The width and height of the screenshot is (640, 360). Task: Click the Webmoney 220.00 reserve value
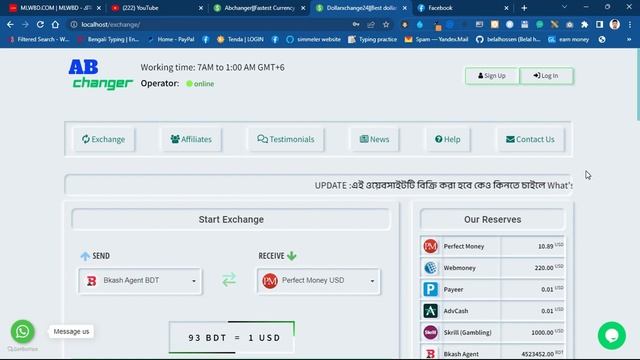tap(544, 268)
